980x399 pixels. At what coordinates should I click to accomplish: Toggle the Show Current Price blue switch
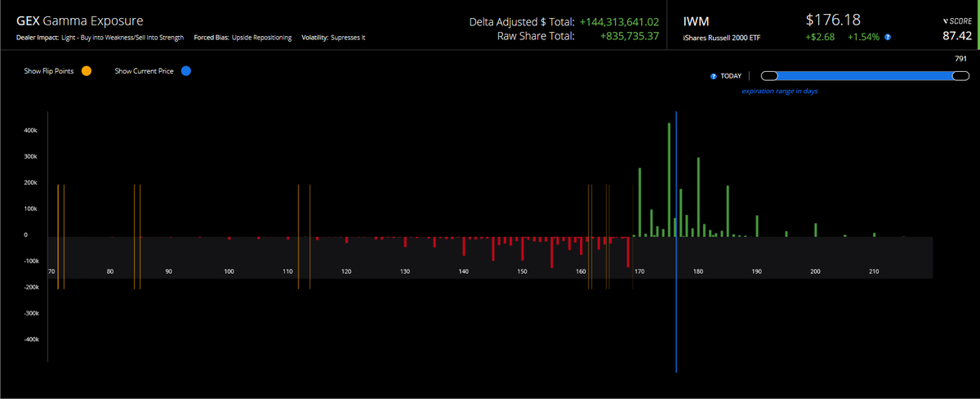[186, 71]
